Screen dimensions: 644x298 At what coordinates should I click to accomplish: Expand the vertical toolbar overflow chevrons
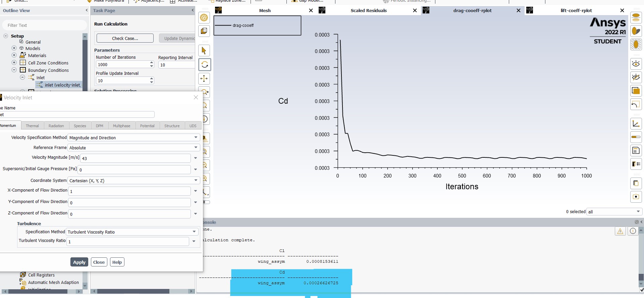click(x=206, y=202)
